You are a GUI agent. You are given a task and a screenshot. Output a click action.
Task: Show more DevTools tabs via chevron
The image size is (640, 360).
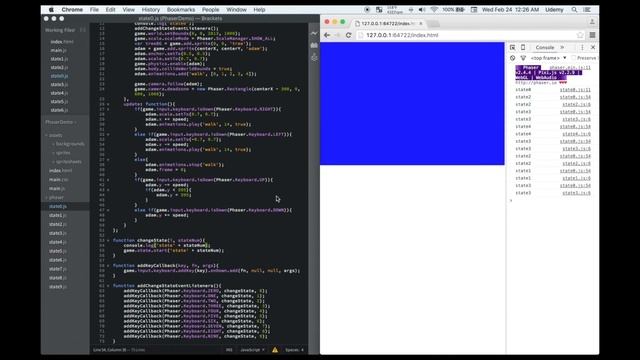tap(562, 47)
